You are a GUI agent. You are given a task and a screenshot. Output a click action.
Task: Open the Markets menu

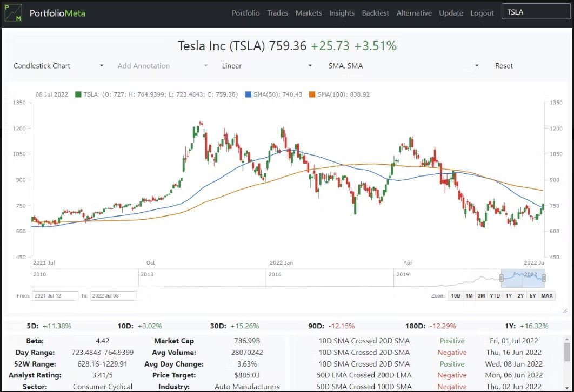309,13
